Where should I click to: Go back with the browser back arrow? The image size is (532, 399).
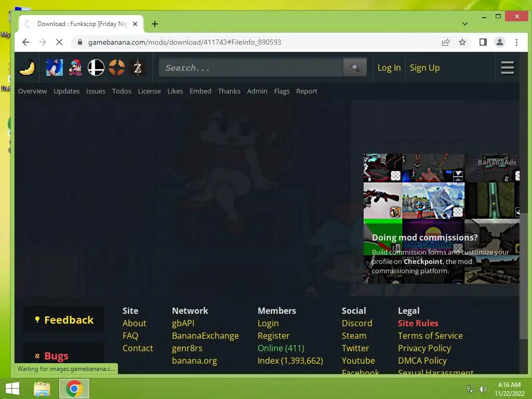click(x=26, y=42)
